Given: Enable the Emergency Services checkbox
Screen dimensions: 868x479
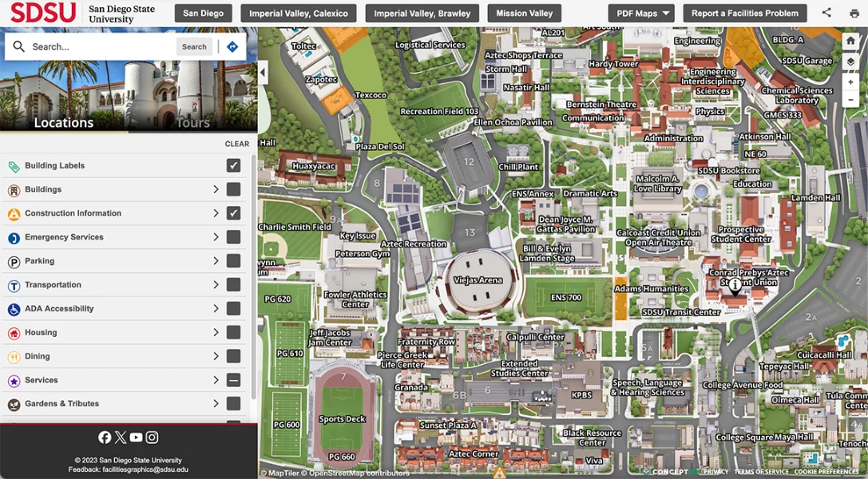Looking at the screenshot, I should (x=234, y=237).
